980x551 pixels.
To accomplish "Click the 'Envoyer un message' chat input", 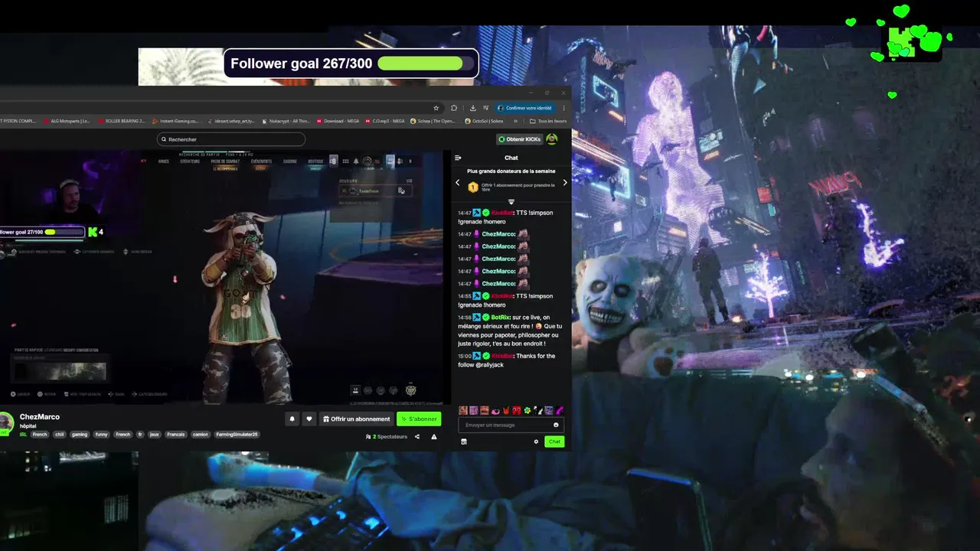I will (511, 425).
